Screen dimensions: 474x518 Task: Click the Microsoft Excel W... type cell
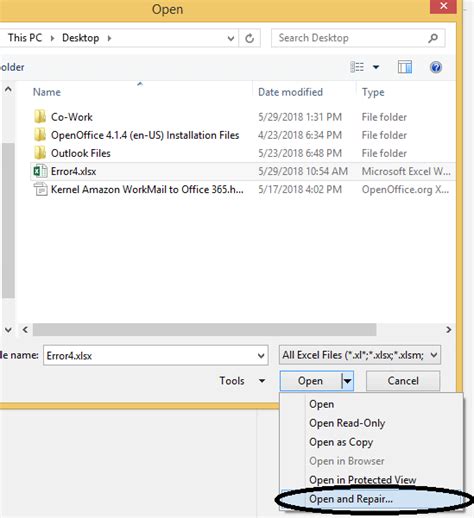pos(406,171)
